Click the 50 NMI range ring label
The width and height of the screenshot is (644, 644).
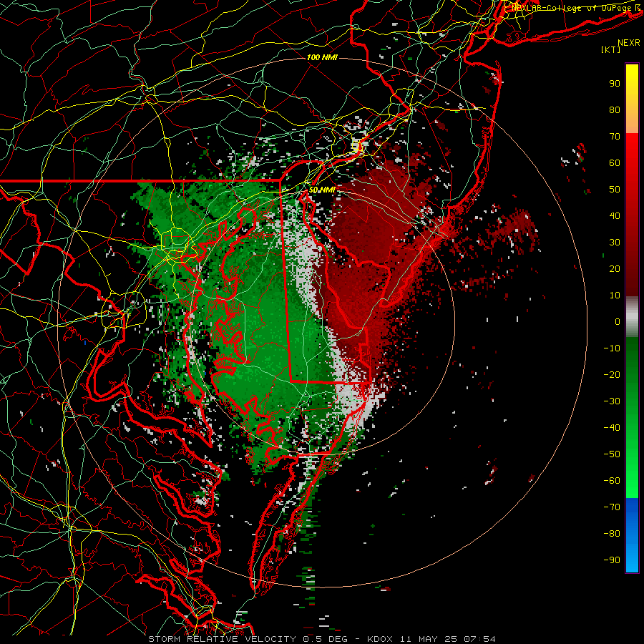[321, 190]
